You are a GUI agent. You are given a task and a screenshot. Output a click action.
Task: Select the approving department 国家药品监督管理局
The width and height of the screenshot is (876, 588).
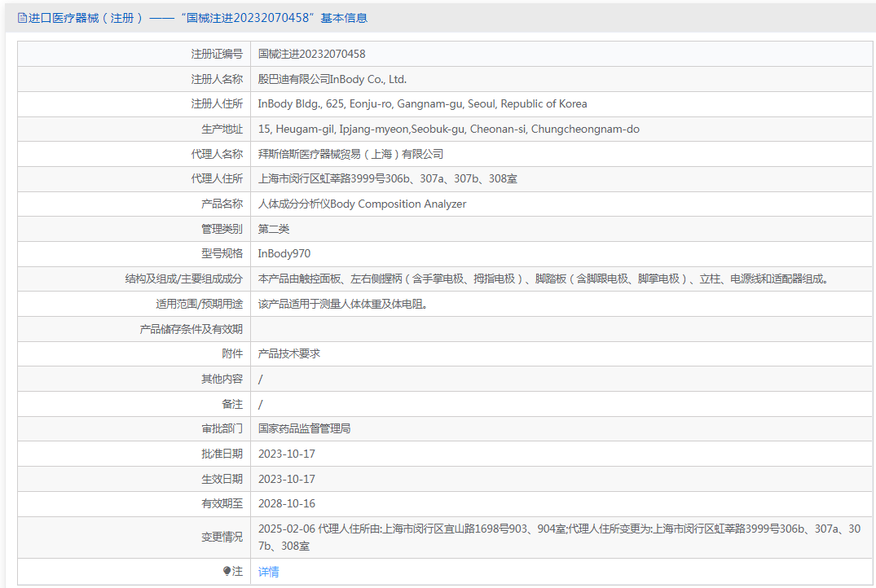coord(305,428)
